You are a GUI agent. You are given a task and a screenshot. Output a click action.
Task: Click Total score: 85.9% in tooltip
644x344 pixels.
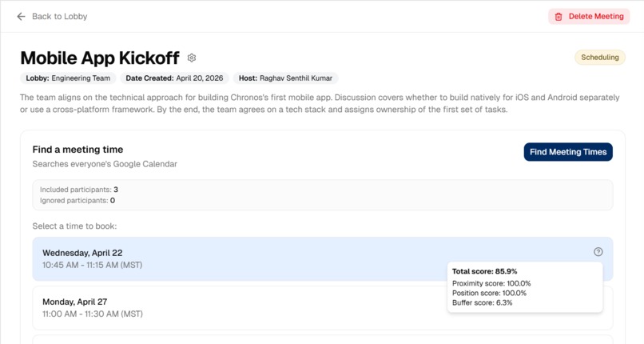tap(485, 271)
